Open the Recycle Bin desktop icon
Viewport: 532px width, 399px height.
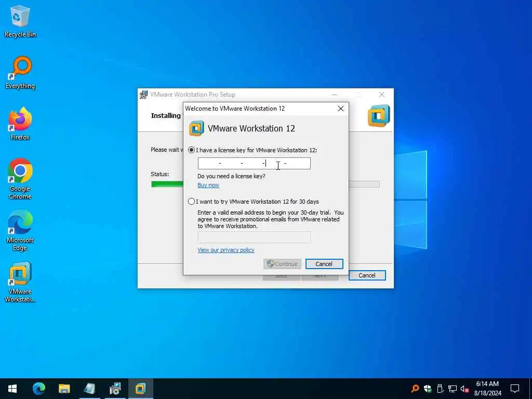coord(20,21)
